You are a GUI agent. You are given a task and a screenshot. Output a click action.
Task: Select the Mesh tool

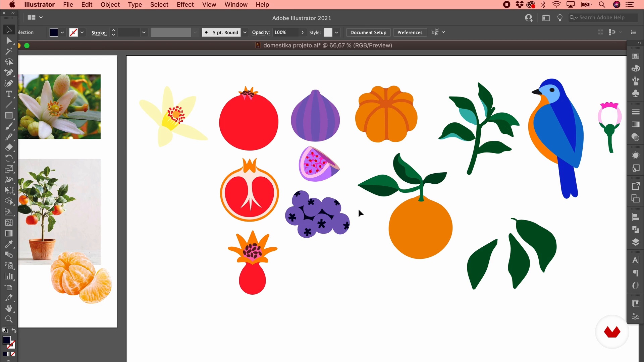click(x=9, y=223)
